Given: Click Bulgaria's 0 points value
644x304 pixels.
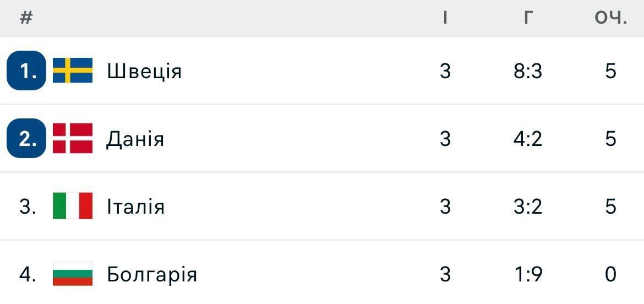Looking at the screenshot, I should pos(611,274).
